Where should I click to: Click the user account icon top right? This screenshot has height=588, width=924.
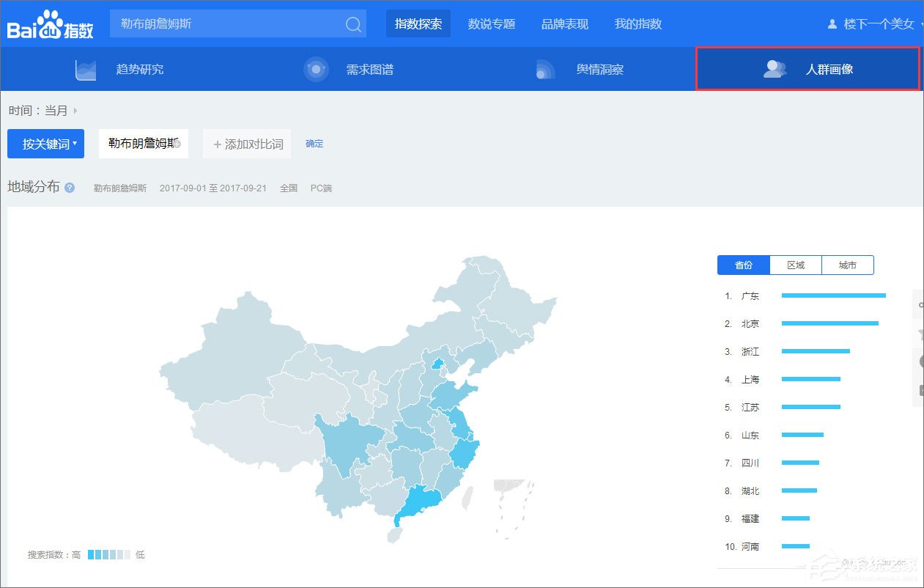click(832, 23)
